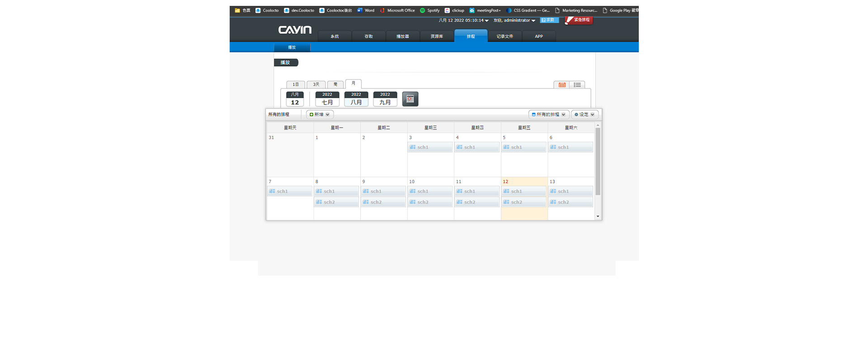868x344 pixels.
Task: Click the calendar vertical scrollbar thumb
Action: pos(598,161)
